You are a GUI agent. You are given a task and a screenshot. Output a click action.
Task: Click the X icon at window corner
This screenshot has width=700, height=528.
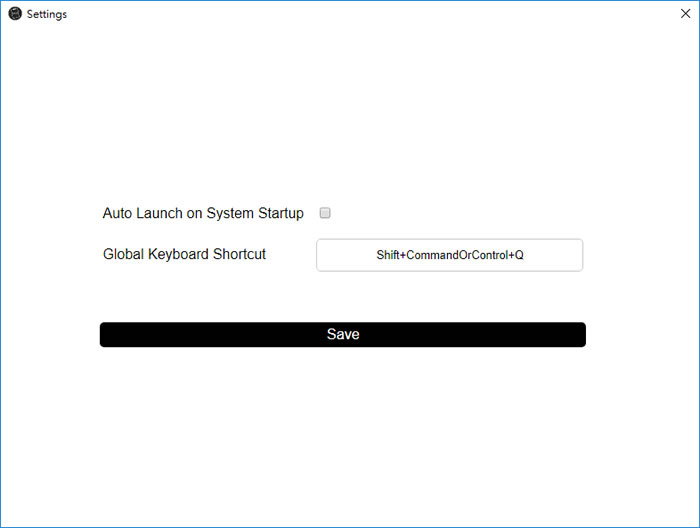point(685,13)
